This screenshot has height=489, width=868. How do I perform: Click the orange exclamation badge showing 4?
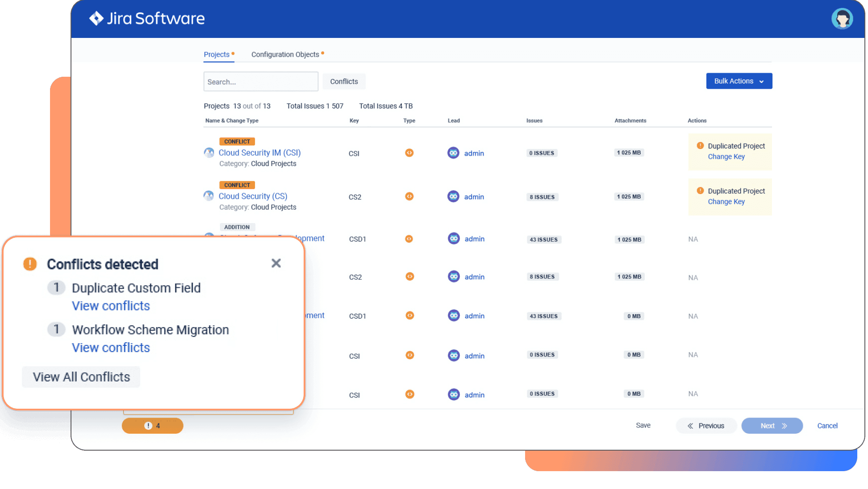click(152, 426)
